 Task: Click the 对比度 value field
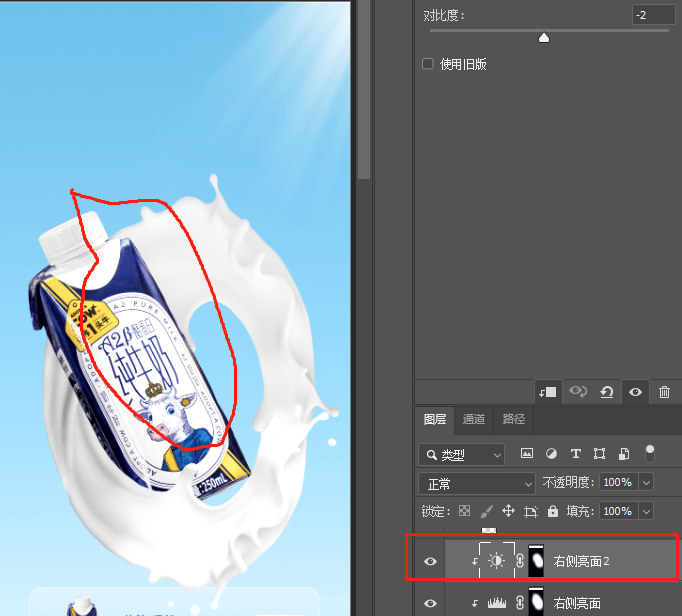tap(653, 15)
